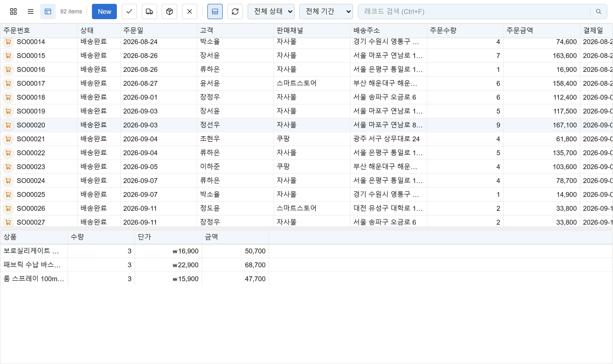613x364 pixels.
Task: Click the cart icon for SO000015
Action: [8, 56]
